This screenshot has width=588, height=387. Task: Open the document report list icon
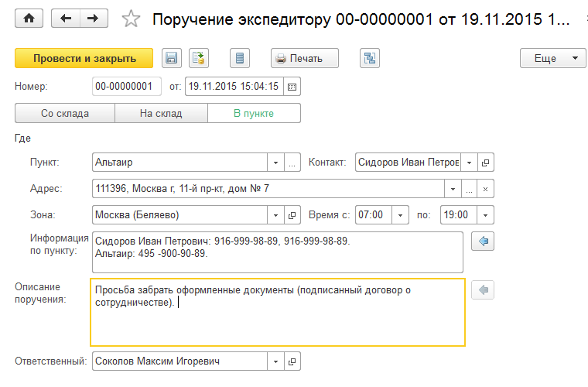240,58
